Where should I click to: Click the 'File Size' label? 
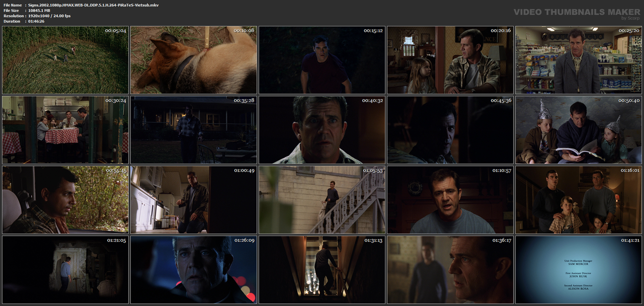click(11, 10)
